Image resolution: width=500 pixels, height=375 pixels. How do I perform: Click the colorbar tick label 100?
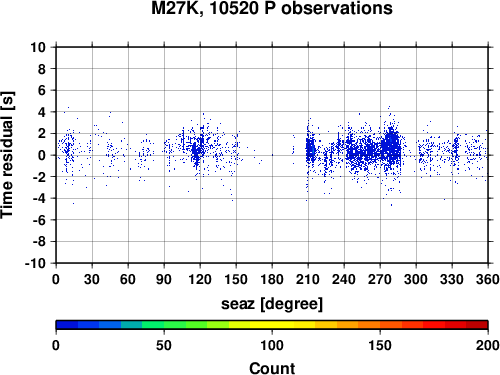tap(272, 345)
